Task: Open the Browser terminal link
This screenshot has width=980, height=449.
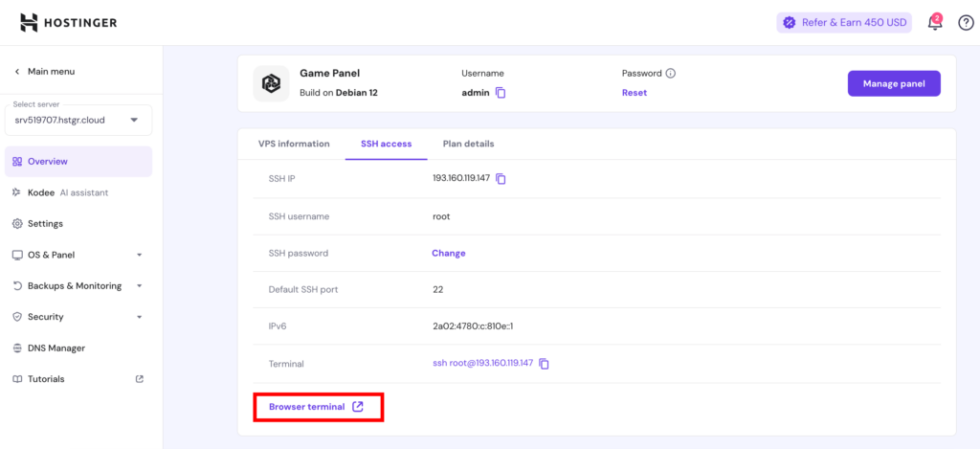Action: 316,407
